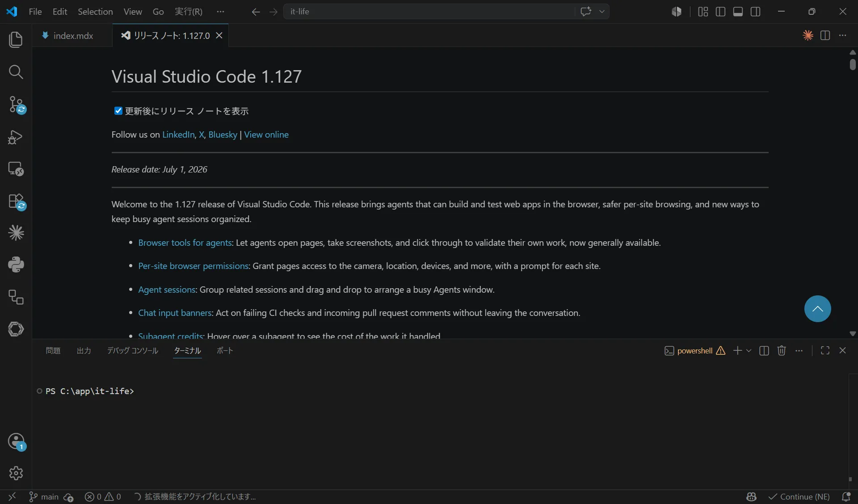Open the Search view in activity bar
This screenshot has width=858, height=504.
click(x=16, y=71)
